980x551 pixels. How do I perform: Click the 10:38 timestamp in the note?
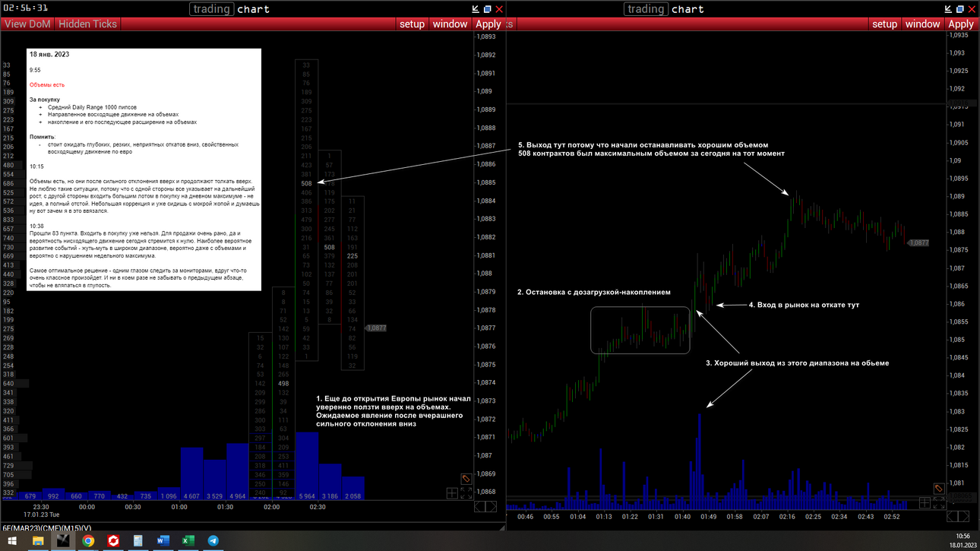tap(36, 226)
